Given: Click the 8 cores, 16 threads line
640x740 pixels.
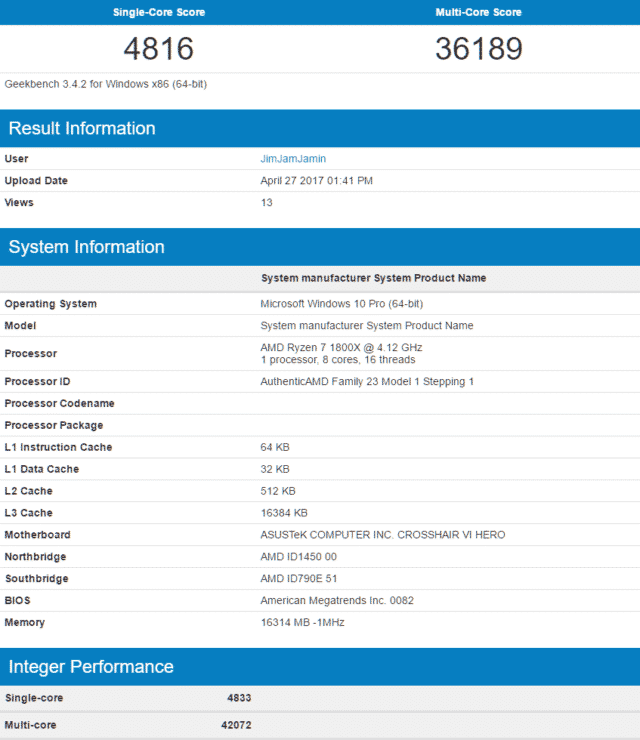Looking at the screenshot, I should tap(338, 360).
